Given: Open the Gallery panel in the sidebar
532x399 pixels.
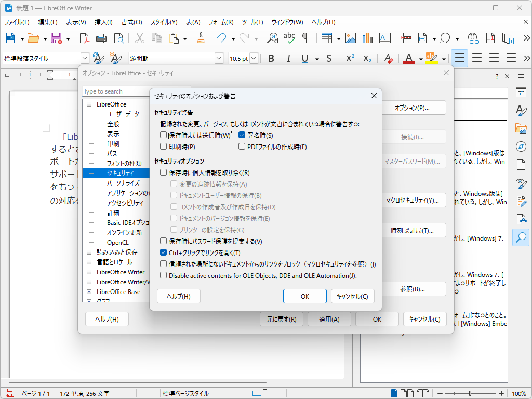Looking at the screenshot, I should [x=521, y=128].
